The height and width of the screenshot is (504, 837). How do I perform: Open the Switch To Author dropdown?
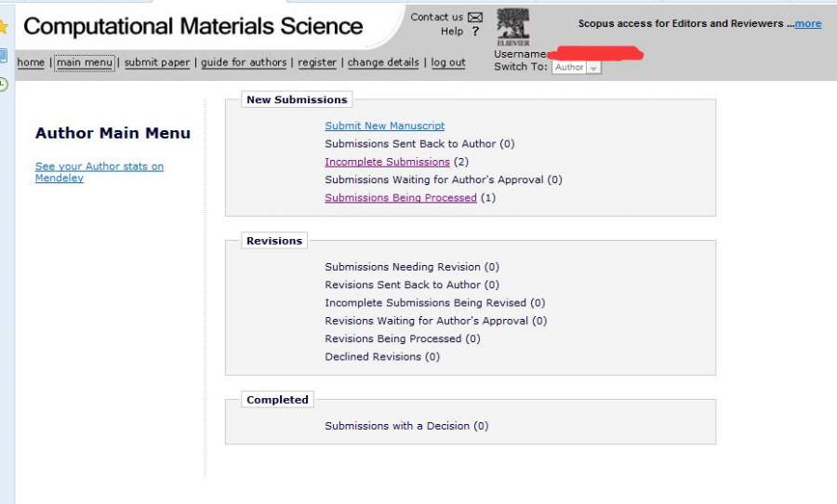coord(577,67)
